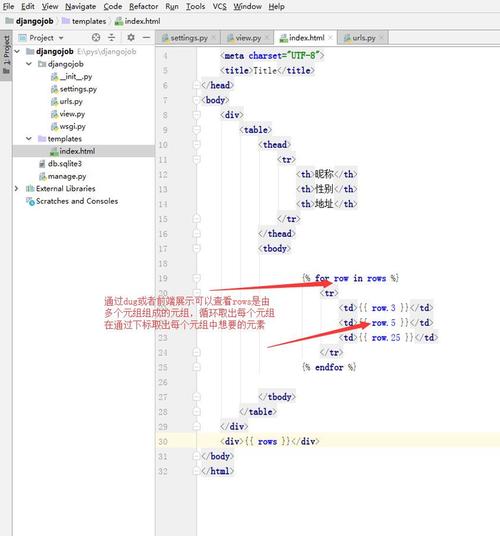The height and width of the screenshot is (536, 500).
Task: Click the locate/scroll from source icon
Action: 96,38
